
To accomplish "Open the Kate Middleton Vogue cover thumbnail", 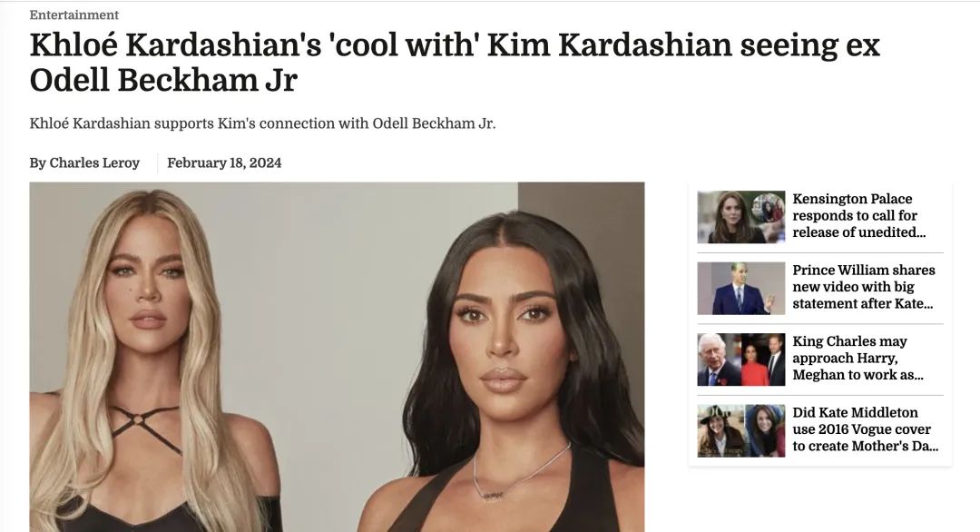I will (x=741, y=430).
